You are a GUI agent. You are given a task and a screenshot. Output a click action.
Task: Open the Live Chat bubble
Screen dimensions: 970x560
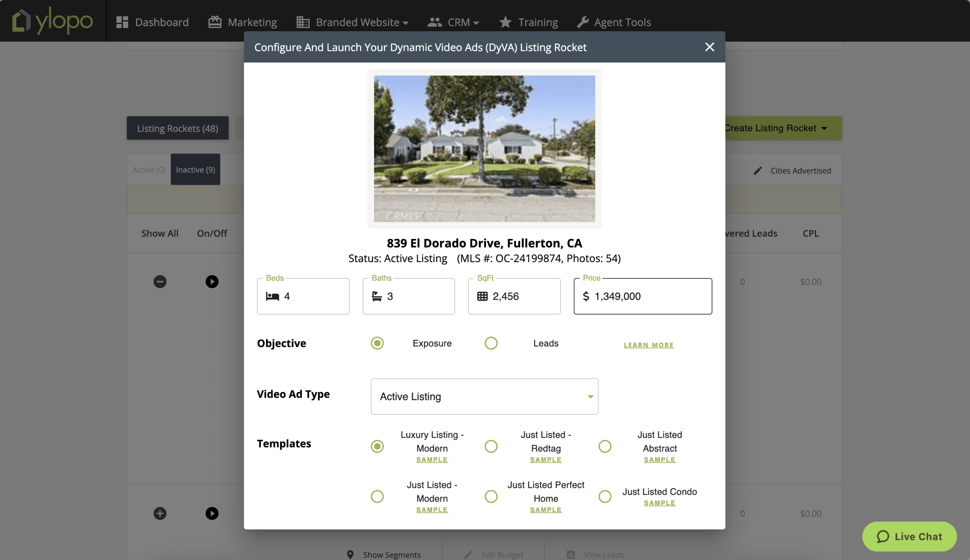tap(909, 536)
